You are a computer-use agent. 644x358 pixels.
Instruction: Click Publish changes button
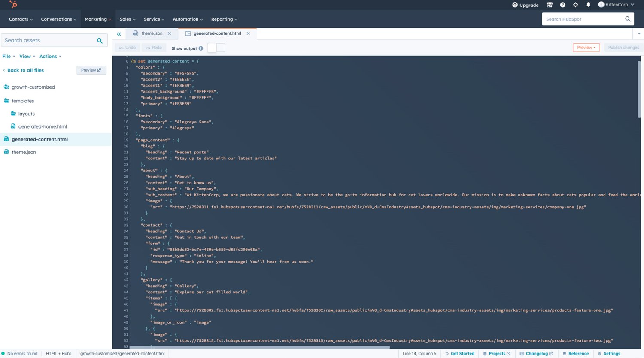(623, 48)
